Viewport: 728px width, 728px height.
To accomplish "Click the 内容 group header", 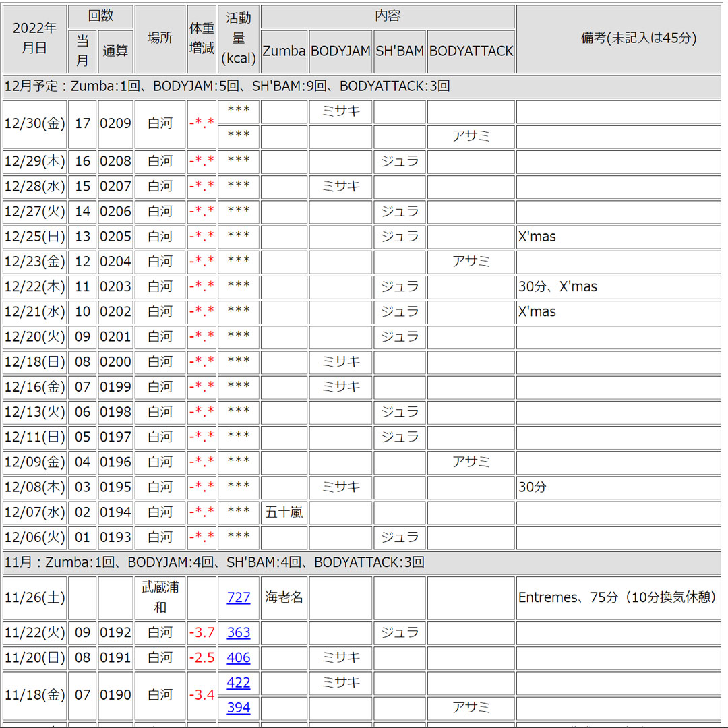I will 388,17.
